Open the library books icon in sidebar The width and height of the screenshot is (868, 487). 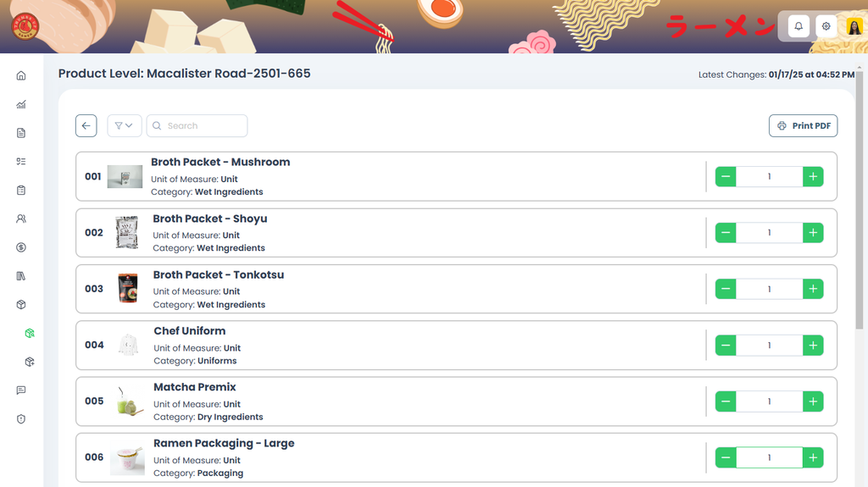tap(21, 276)
